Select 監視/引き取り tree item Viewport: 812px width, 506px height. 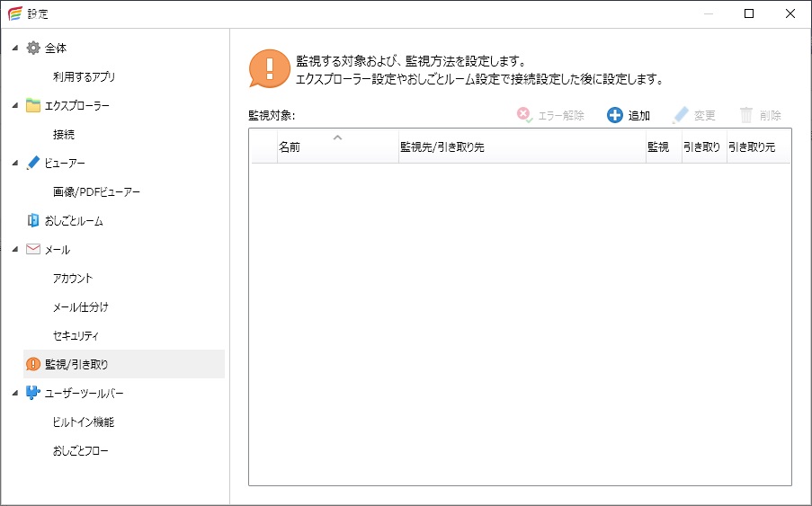point(124,364)
